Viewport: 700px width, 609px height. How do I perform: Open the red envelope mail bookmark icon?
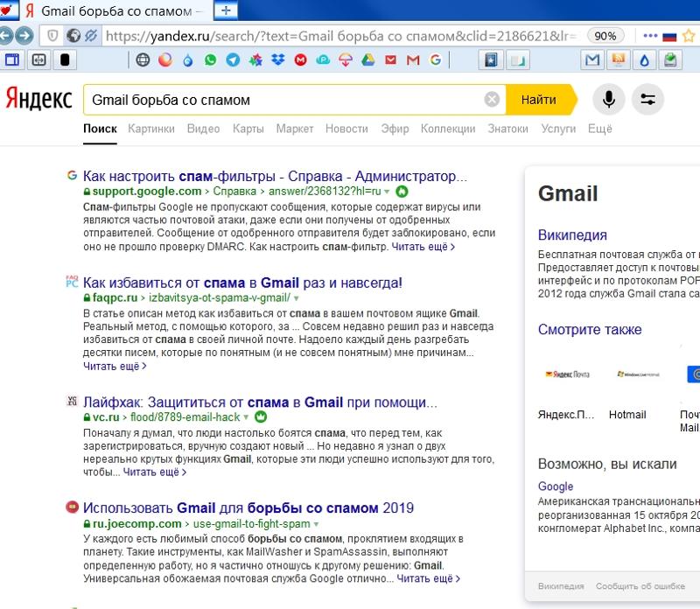pyautogui.click(x=390, y=59)
